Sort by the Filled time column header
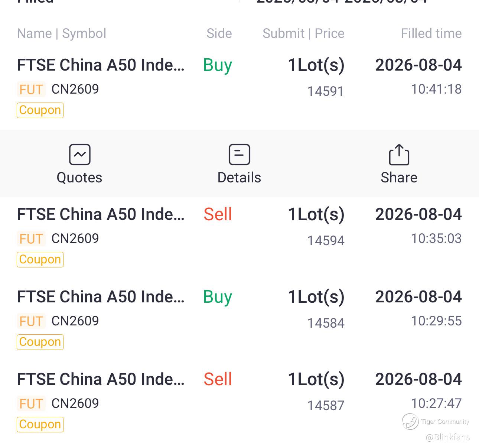This screenshot has width=479, height=448. 431,33
